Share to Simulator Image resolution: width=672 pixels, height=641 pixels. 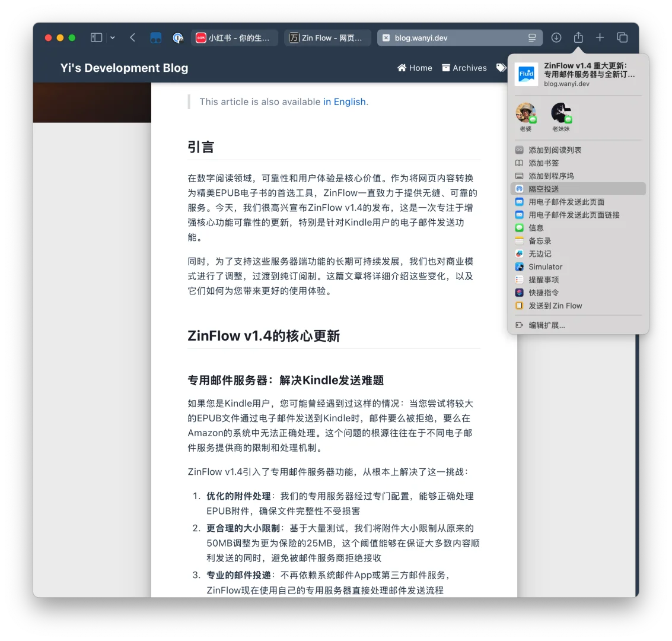pos(578,266)
